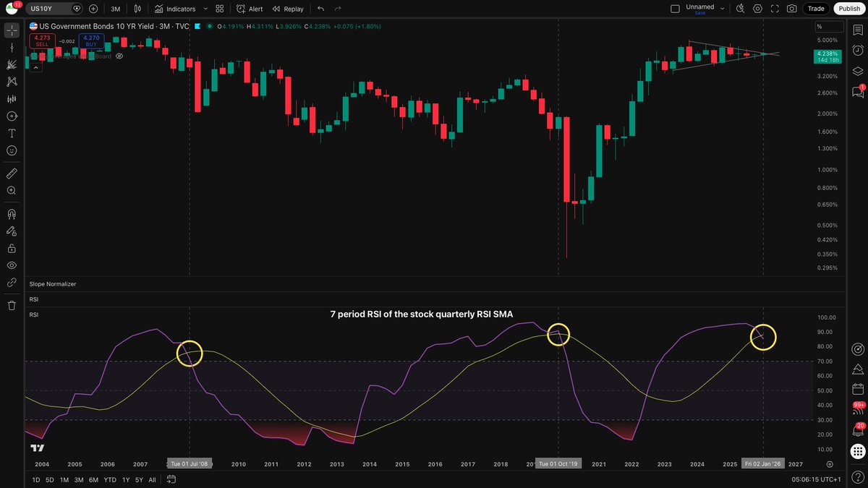Open the layout setup square icon
Viewport: 868px width, 488px height.
click(x=675, y=9)
